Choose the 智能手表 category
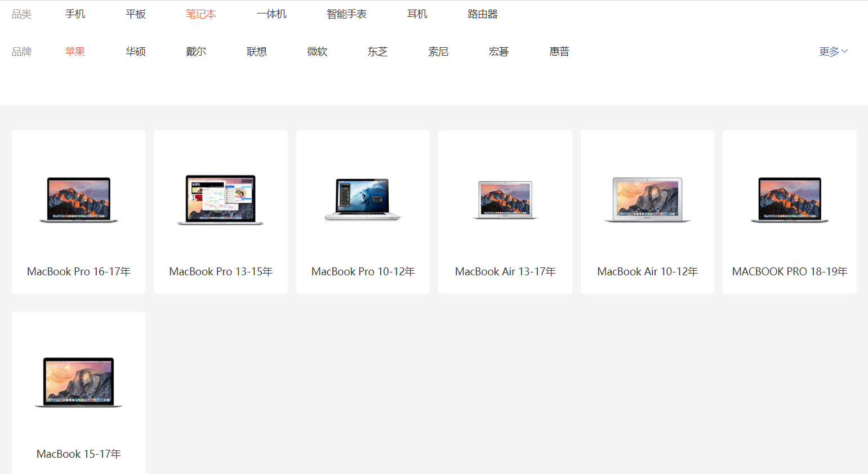Screen dimensions: 868x474 (x=346, y=14)
